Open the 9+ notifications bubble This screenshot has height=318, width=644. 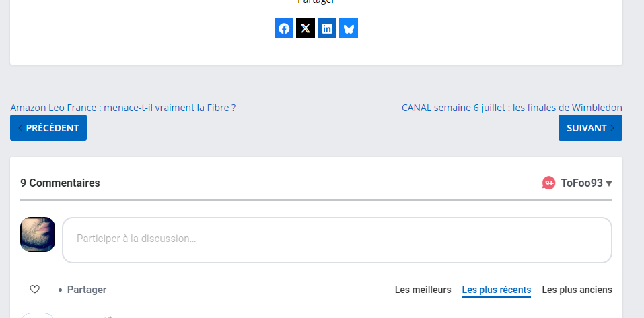548,183
